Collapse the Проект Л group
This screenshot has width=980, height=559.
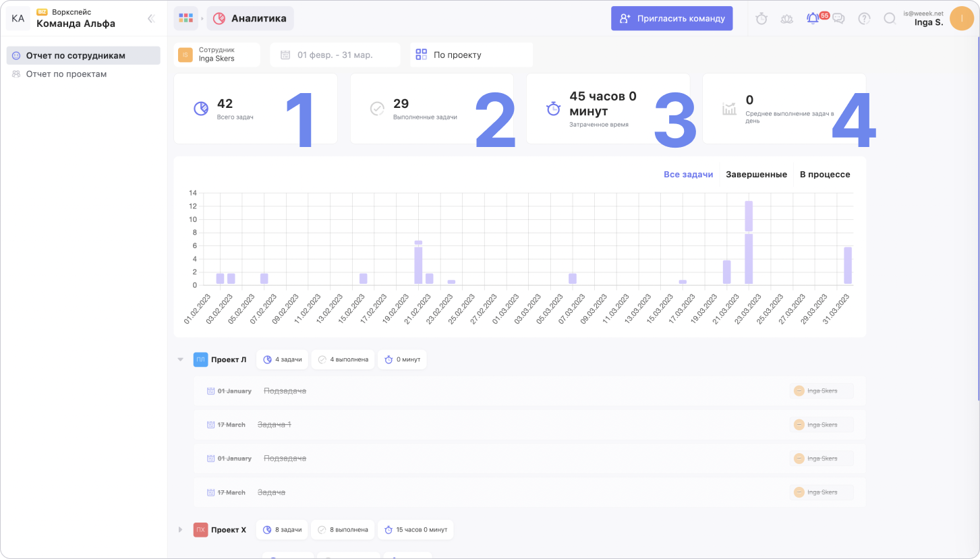180,359
